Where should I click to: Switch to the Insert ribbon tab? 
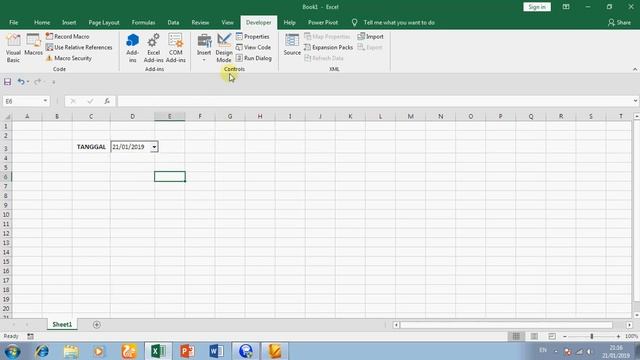click(69, 22)
